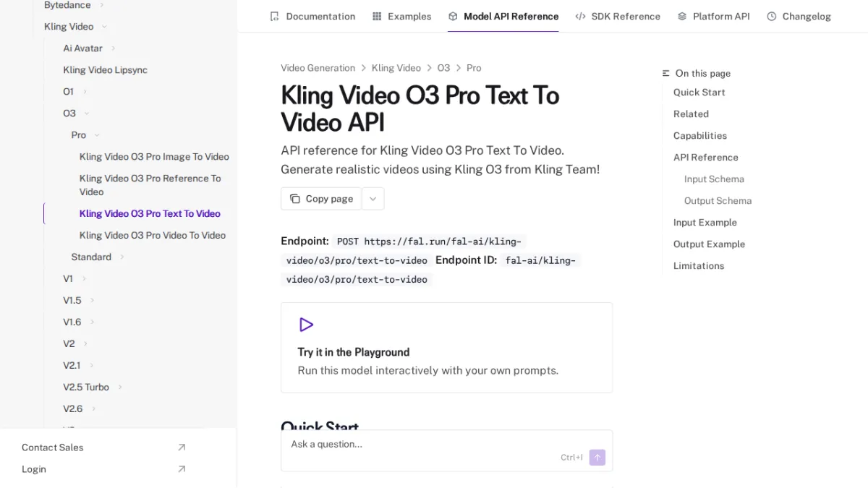Screen dimensions: 868x488
Task: Expand the V2.5 Turbo section chevron
Action: [x=120, y=388]
